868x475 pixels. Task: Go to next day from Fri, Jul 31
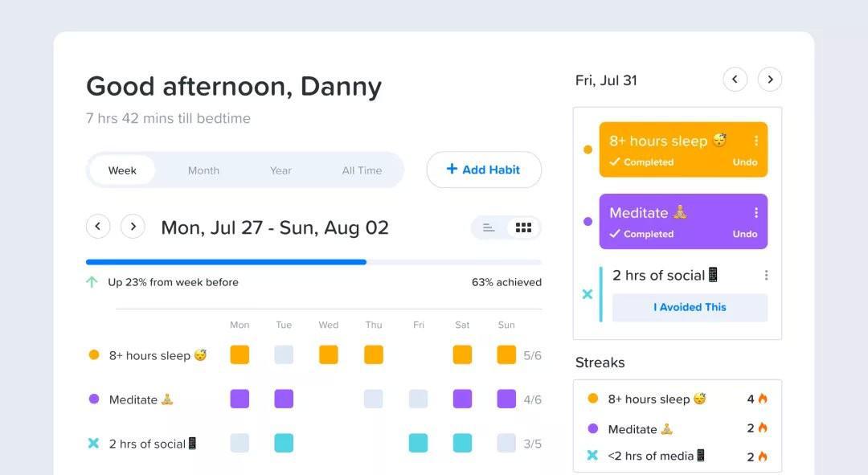coord(769,80)
